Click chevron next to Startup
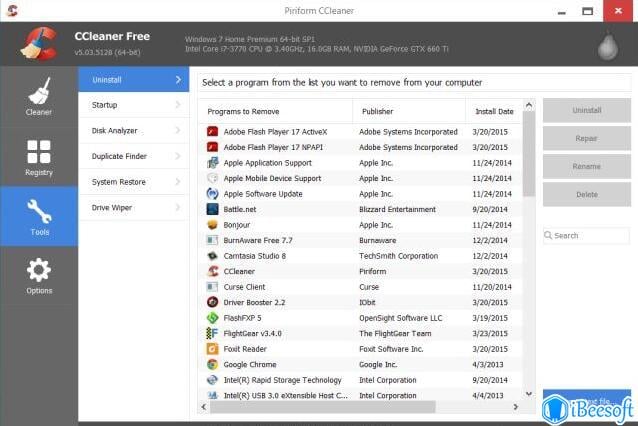Screen dimensions: 638x426 178,105
